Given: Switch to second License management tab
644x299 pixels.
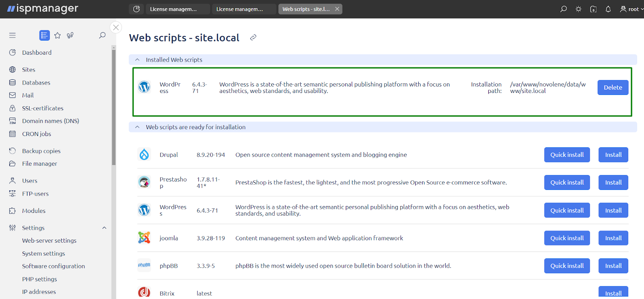Looking at the screenshot, I should (x=244, y=9).
